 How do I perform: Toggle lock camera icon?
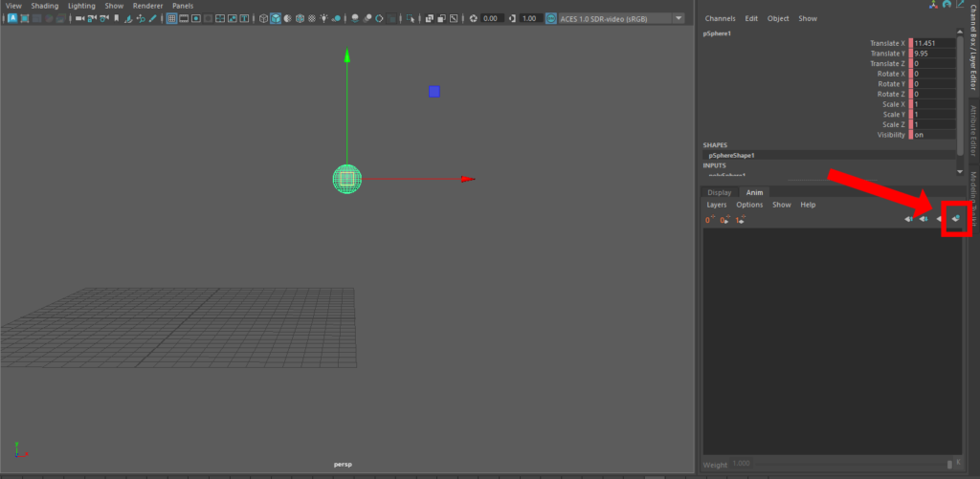(92, 19)
